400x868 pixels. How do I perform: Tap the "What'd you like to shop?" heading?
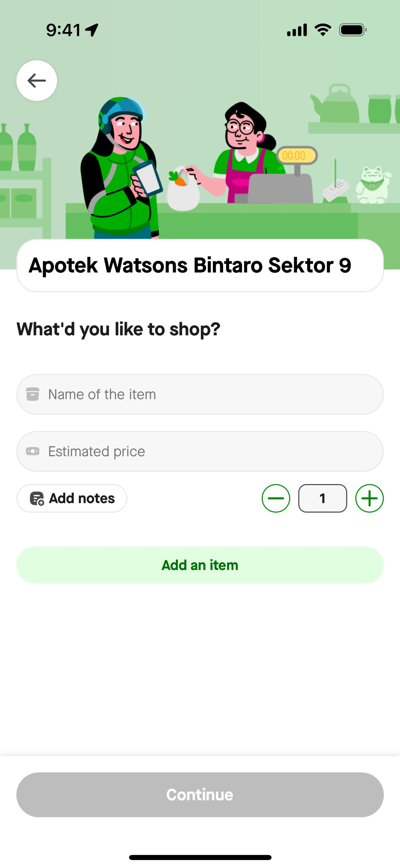[x=118, y=329]
